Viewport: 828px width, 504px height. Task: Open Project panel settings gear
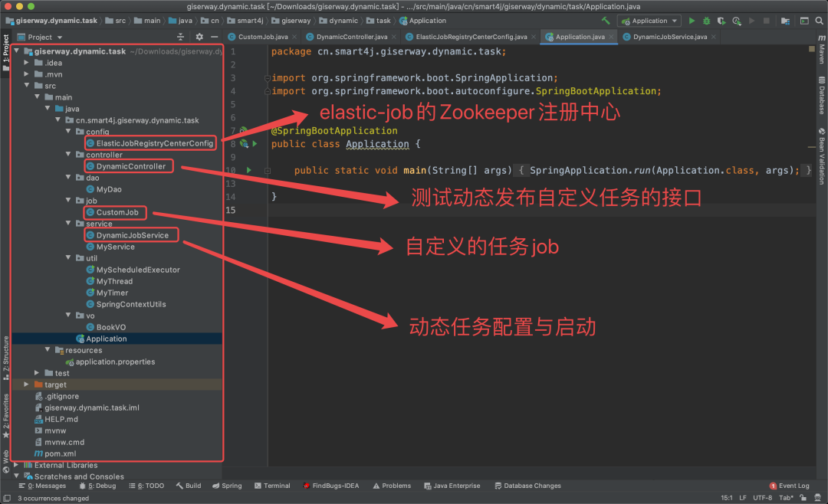pyautogui.click(x=199, y=37)
